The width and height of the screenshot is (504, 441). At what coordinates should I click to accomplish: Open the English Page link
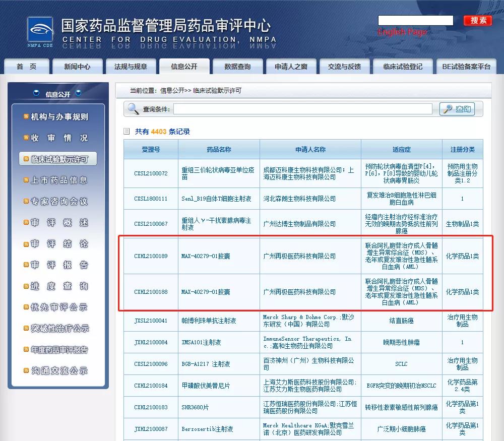[x=403, y=32]
